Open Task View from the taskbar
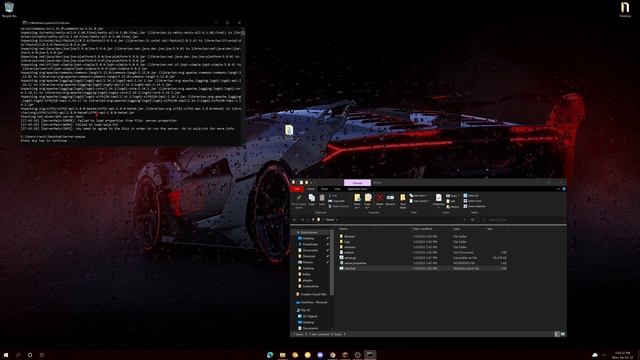The width and height of the screenshot is (640, 360). [x=42, y=355]
